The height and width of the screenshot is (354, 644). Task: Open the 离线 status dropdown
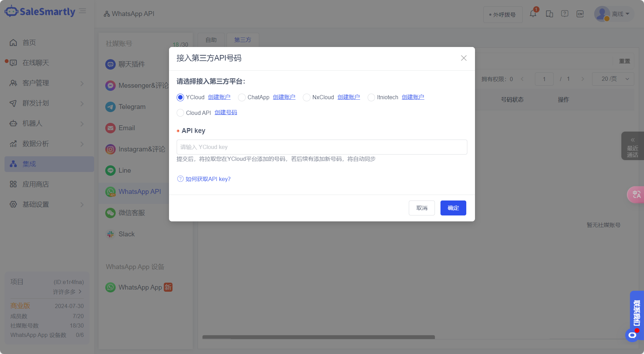(x=620, y=14)
